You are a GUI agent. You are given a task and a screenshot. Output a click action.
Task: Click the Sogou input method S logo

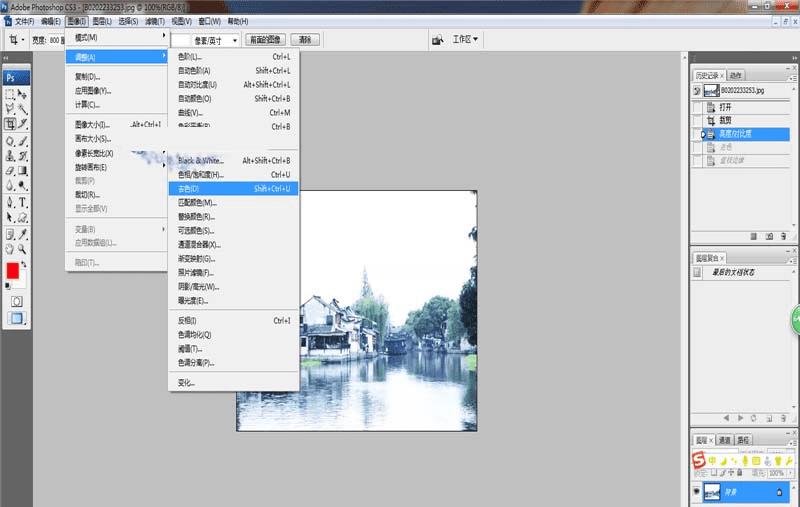698,460
